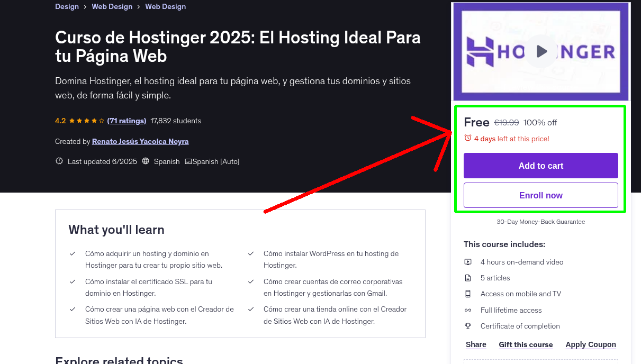The image size is (641, 364).
Task: Click the course title heading
Action: point(238,47)
